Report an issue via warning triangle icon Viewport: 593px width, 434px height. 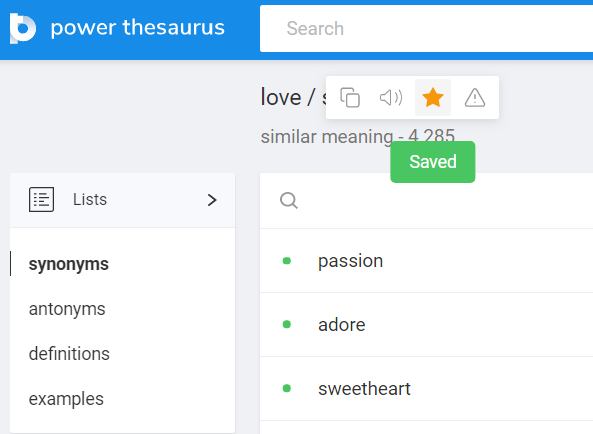tap(475, 98)
